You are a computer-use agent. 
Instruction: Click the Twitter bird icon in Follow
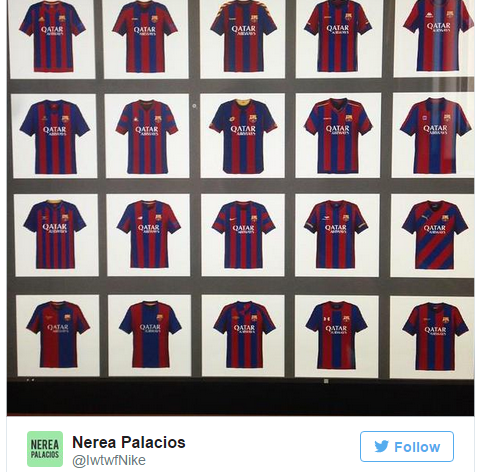[x=381, y=446]
